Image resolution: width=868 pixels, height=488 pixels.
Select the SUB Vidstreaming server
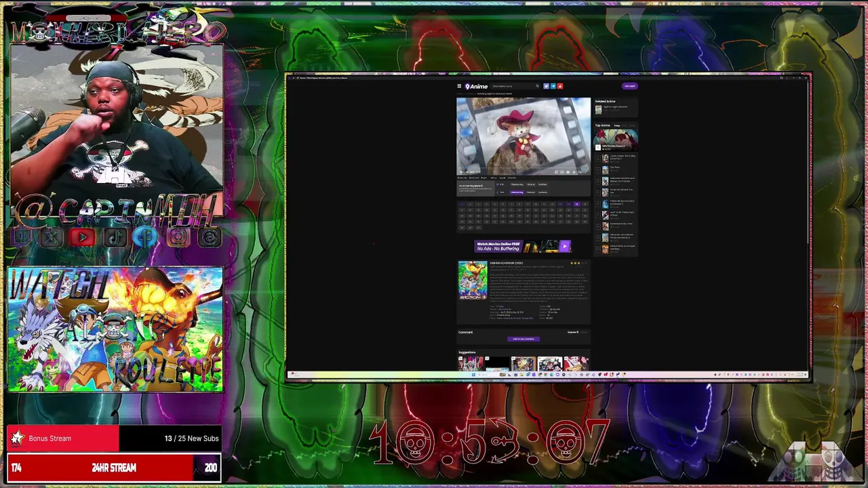tap(517, 184)
